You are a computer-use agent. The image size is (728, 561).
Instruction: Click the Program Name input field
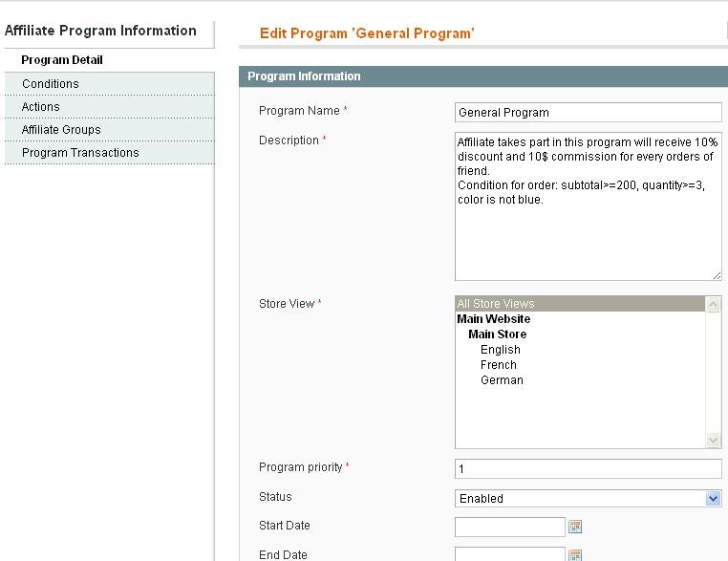pos(589,113)
